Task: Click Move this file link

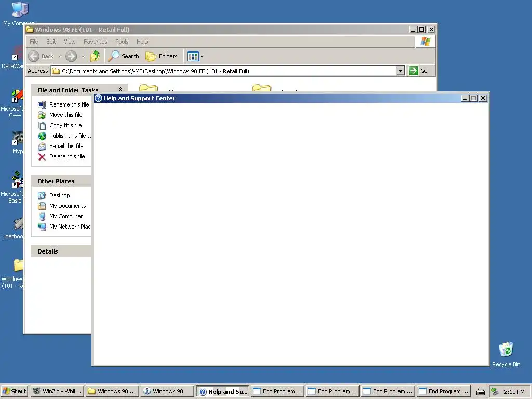Action: (x=66, y=115)
